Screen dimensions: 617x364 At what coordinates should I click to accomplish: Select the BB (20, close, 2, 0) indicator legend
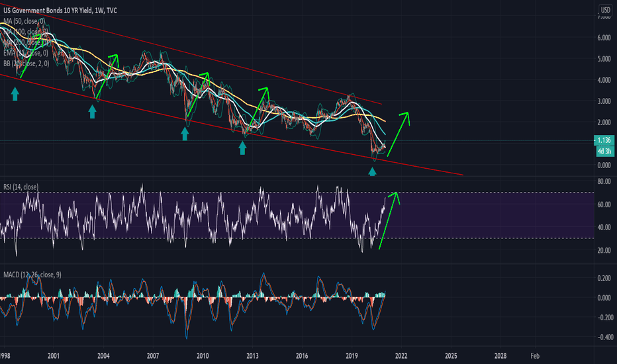pos(26,64)
